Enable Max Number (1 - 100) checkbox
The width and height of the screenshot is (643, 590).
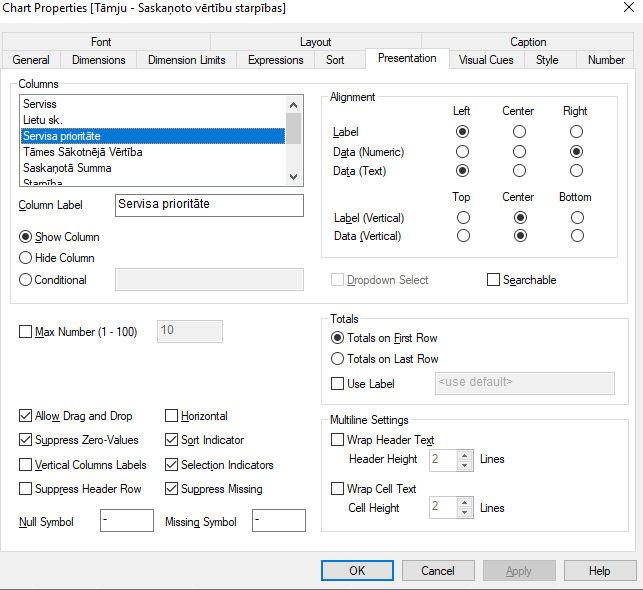(x=26, y=332)
